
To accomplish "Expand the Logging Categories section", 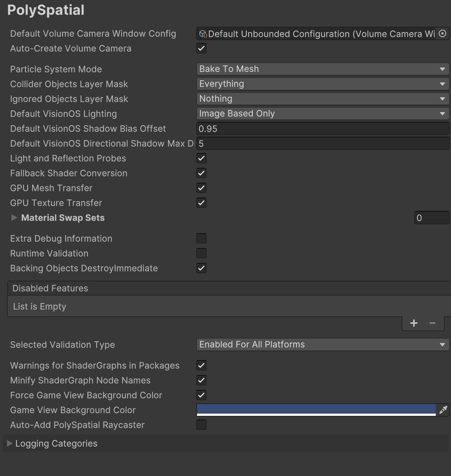I will pyautogui.click(x=9, y=443).
